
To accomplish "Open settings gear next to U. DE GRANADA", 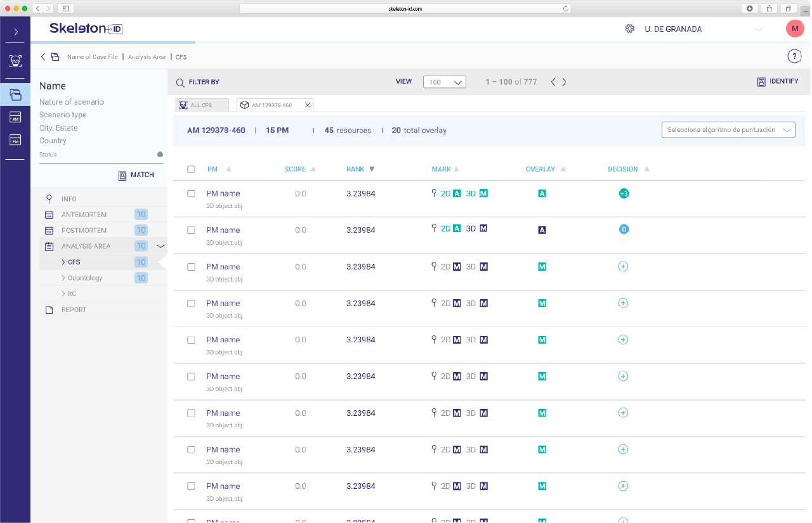I will (x=630, y=29).
